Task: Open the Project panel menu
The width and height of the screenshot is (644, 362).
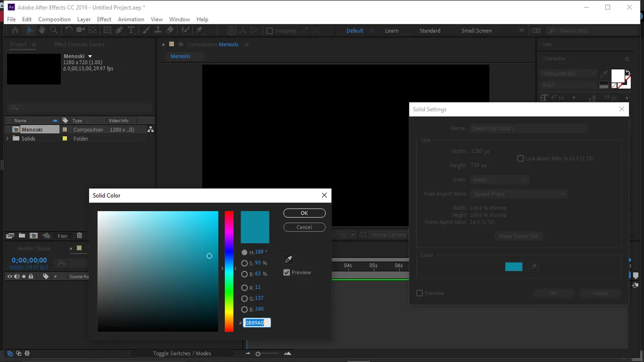Action: 34,44
